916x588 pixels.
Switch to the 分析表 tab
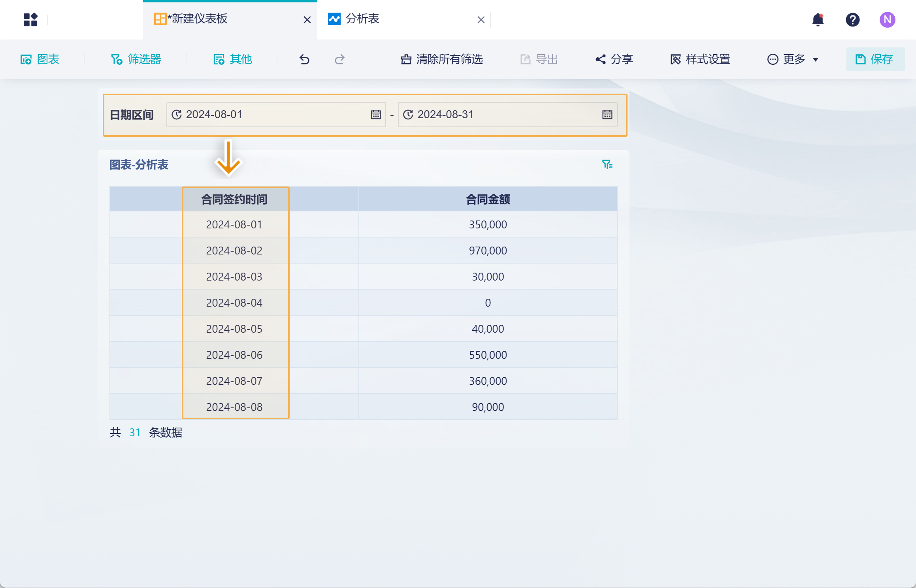pos(362,19)
